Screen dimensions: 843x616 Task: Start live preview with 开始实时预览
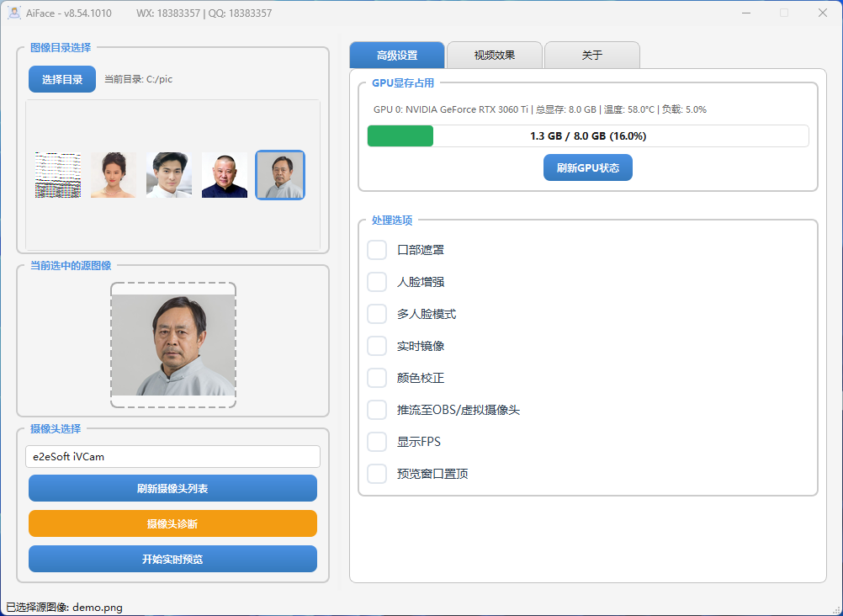point(172,558)
